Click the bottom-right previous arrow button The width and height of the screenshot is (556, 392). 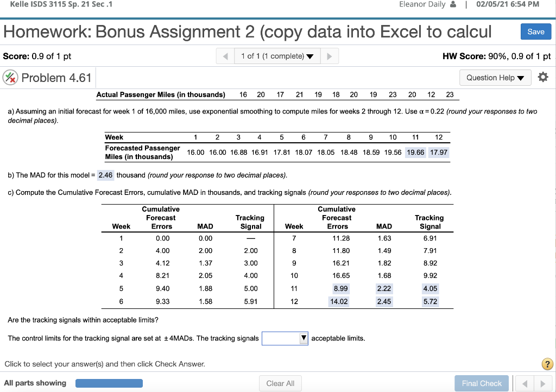click(525, 383)
